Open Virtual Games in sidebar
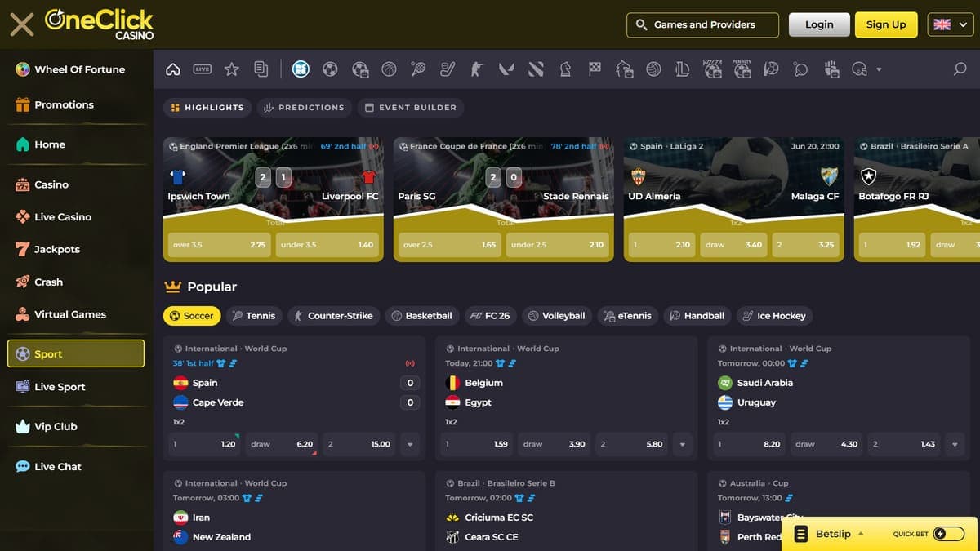Viewport: 980px width, 551px height. click(77, 314)
